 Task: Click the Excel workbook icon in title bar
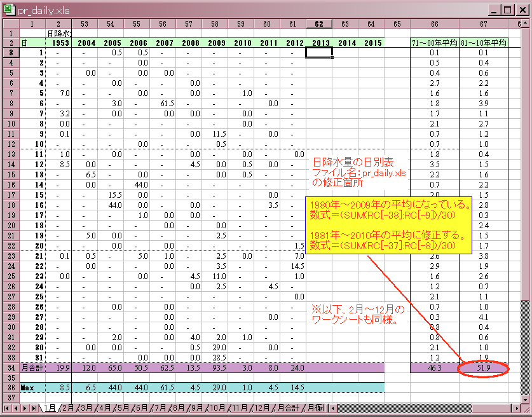coord(10,10)
